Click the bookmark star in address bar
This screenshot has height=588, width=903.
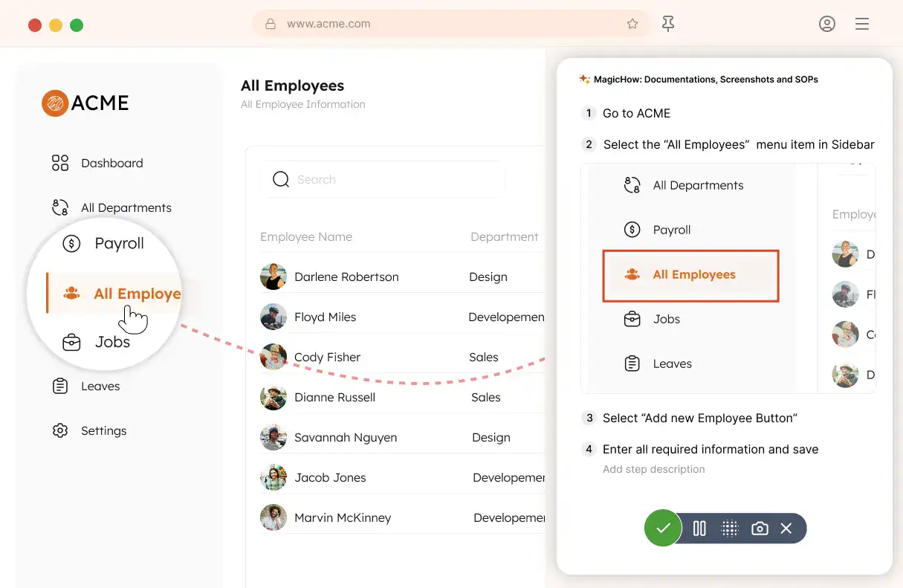632,24
